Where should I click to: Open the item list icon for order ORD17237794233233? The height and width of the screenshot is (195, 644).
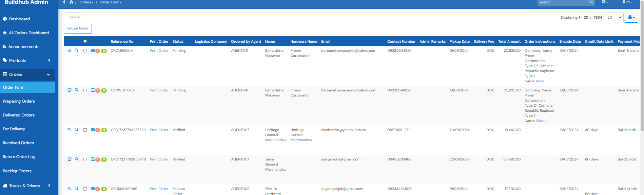tap(93, 130)
